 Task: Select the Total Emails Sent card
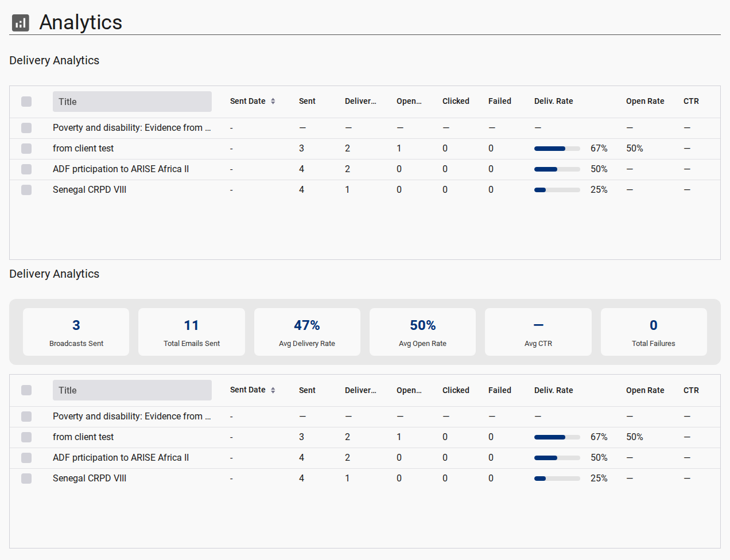(192, 332)
